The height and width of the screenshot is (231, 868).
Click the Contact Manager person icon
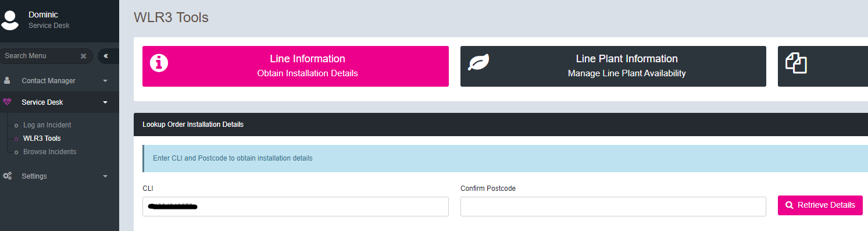click(x=7, y=81)
